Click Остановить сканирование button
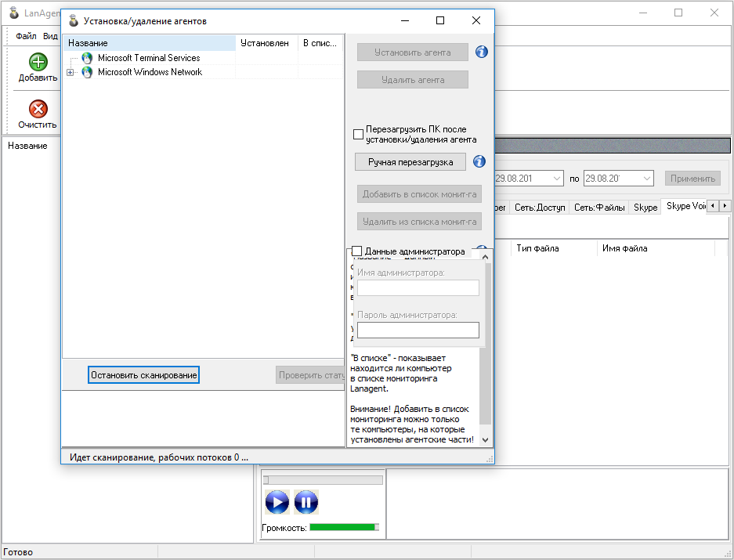The image size is (734, 560). [143, 375]
